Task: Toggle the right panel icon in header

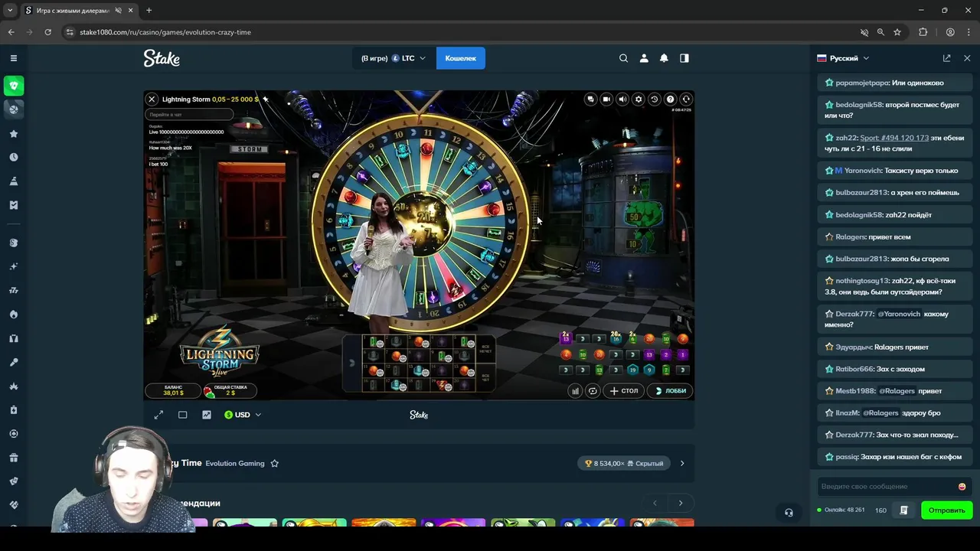Action: [x=684, y=58]
